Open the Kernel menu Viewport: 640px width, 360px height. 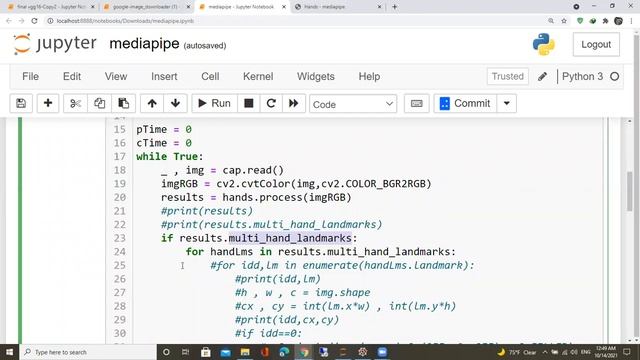pos(258,76)
